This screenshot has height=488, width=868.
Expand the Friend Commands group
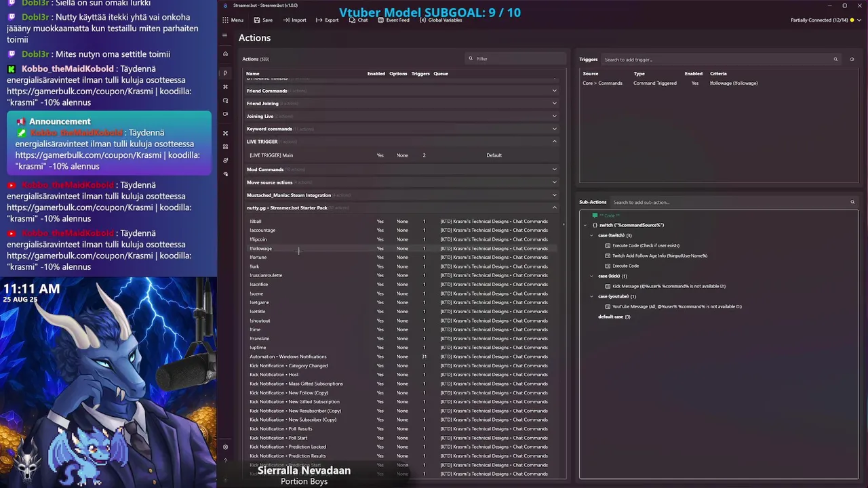(554, 91)
